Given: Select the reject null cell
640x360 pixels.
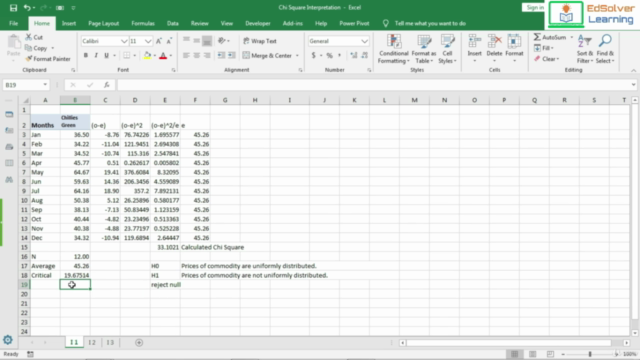Looking at the screenshot, I should 165,285.
